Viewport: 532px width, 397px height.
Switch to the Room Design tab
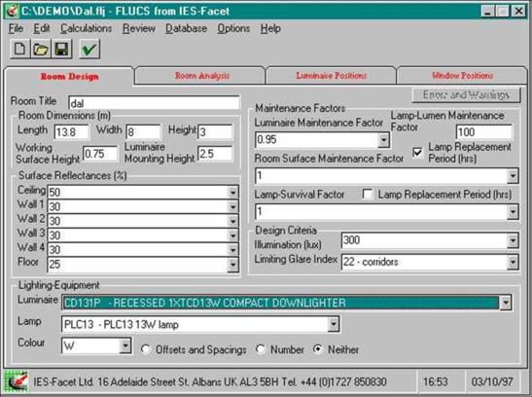coord(70,76)
